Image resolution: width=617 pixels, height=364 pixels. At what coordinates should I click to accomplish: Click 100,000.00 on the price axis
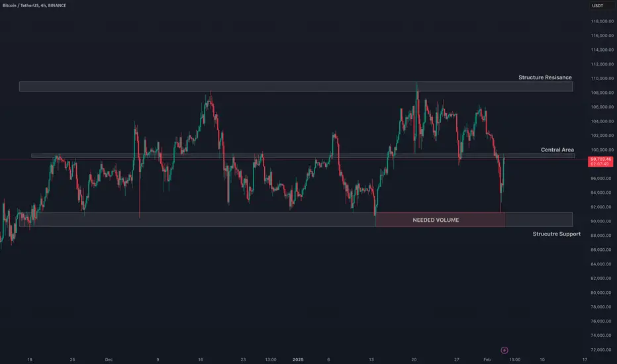click(602, 150)
